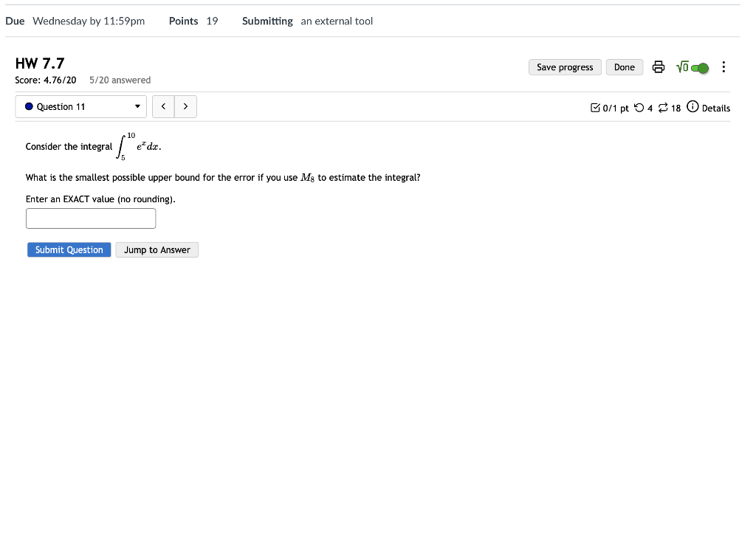Screen dimensions: 756x538
Task: Click the blue dot status indicator for Question 11
Action: coord(29,106)
